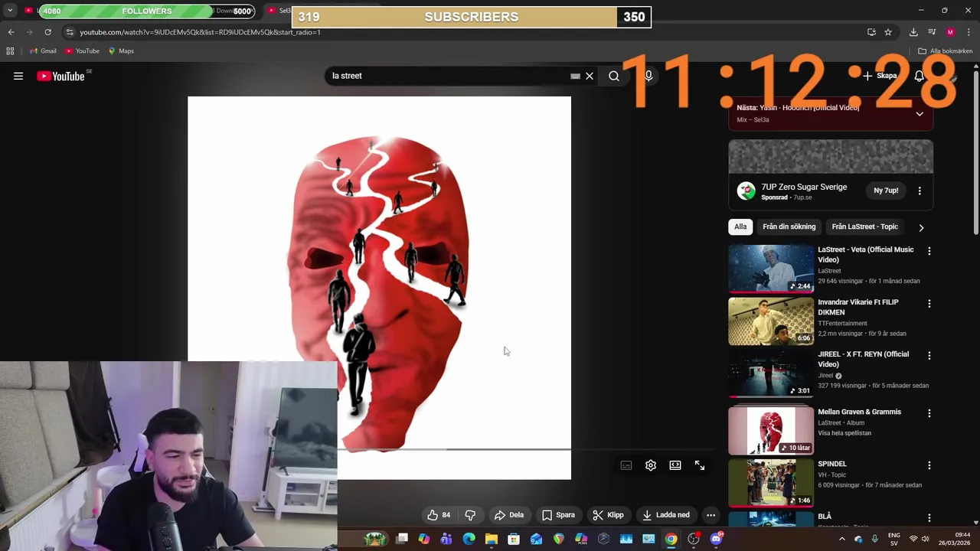Image resolution: width=980 pixels, height=551 pixels.
Task: Start voice search with microphone icon
Action: [x=648, y=76]
